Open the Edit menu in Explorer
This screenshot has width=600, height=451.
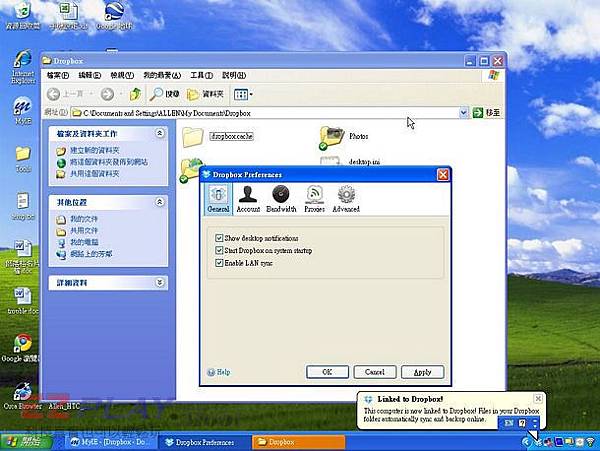point(90,75)
